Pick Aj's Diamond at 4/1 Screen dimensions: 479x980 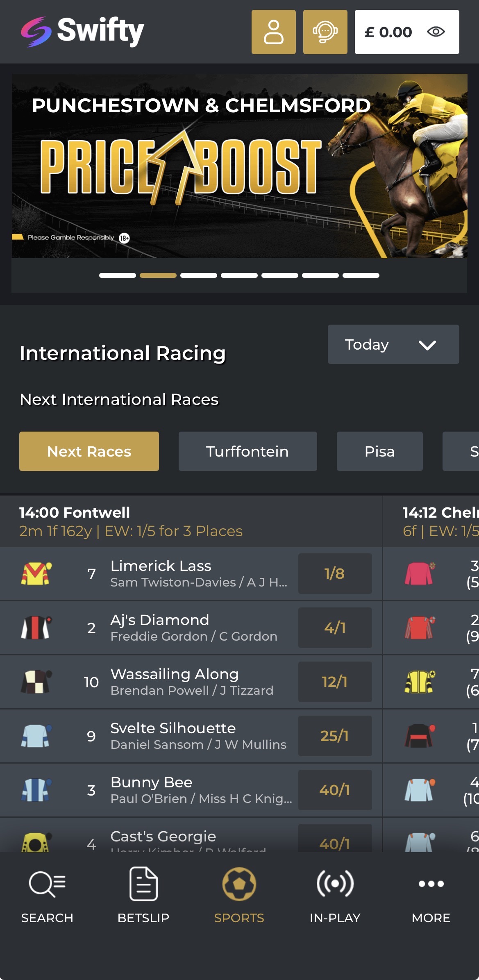(335, 628)
